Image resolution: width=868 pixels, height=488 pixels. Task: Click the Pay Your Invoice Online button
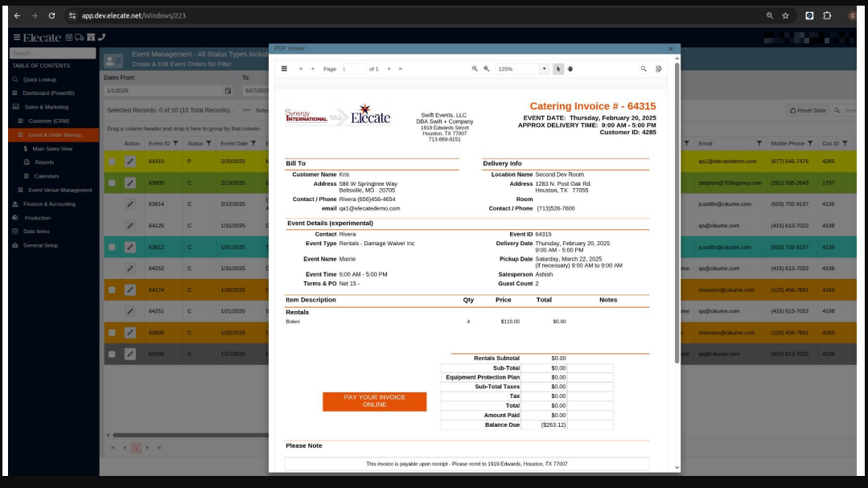374,401
